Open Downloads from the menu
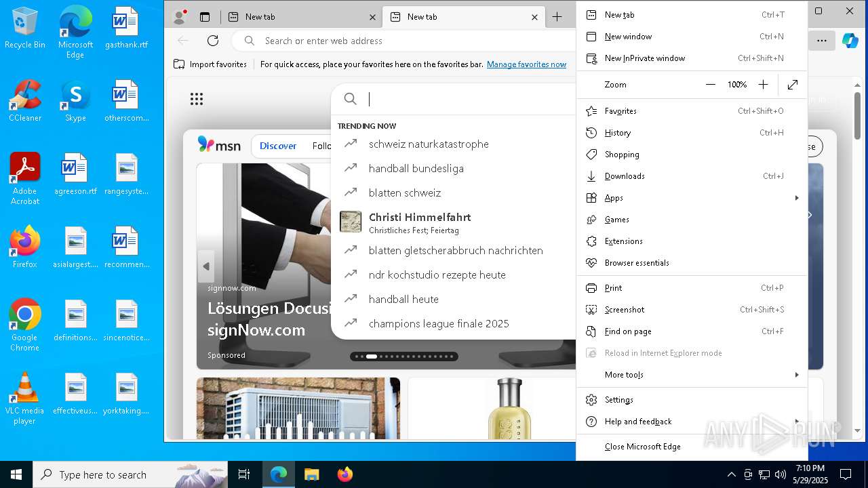 coord(692,176)
